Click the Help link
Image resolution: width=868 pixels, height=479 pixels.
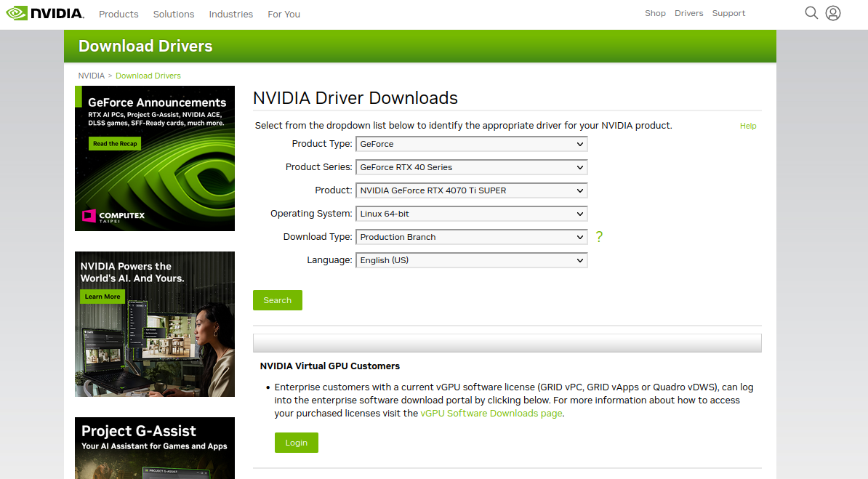pos(748,126)
